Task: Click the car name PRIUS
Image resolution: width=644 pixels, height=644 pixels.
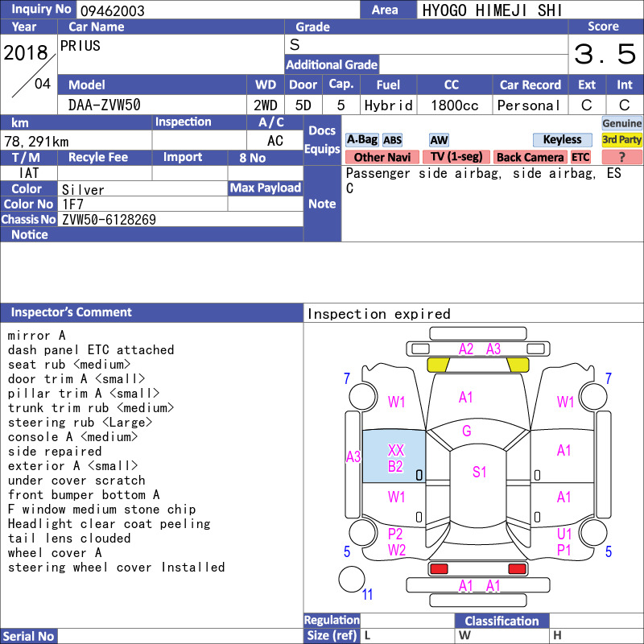Action: 80,45
